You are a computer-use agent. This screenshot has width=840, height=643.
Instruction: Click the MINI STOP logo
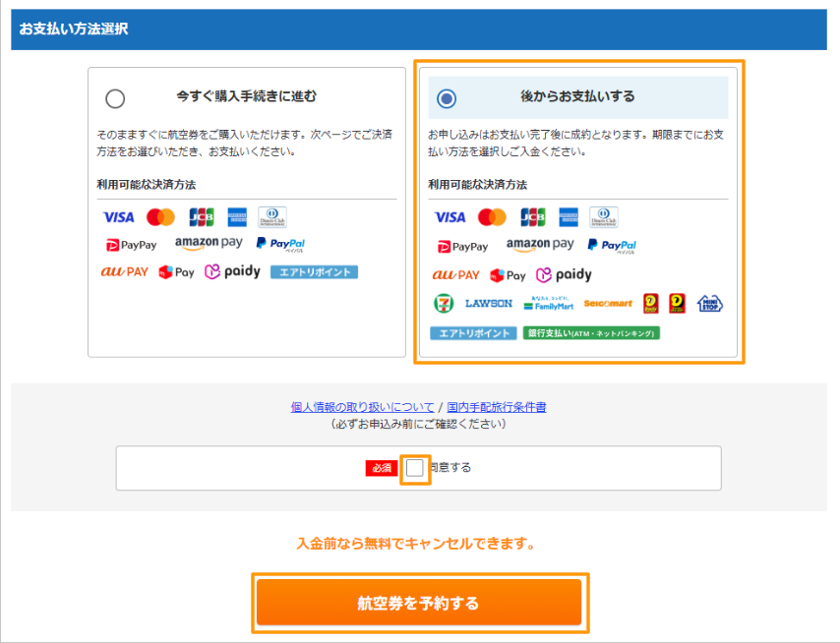(709, 304)
